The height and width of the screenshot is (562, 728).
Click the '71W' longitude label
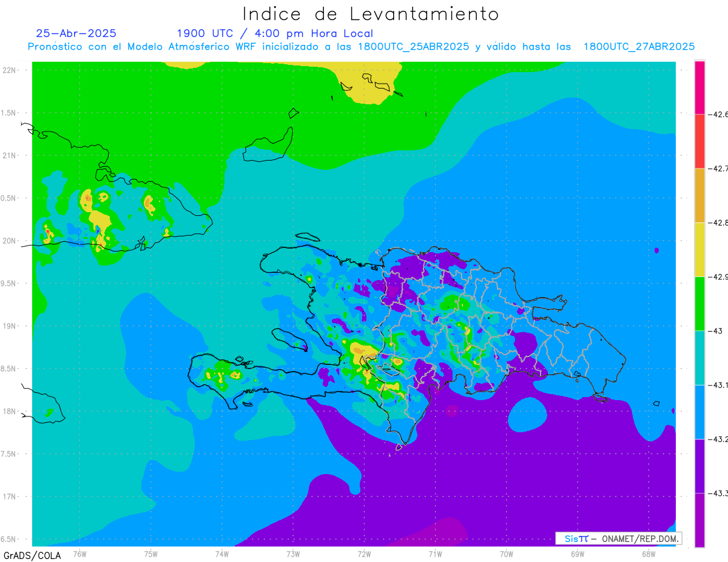(435, 554)
